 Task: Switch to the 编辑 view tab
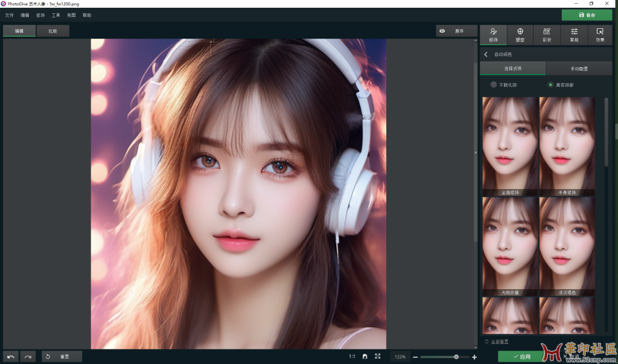[x=19, y=31]
